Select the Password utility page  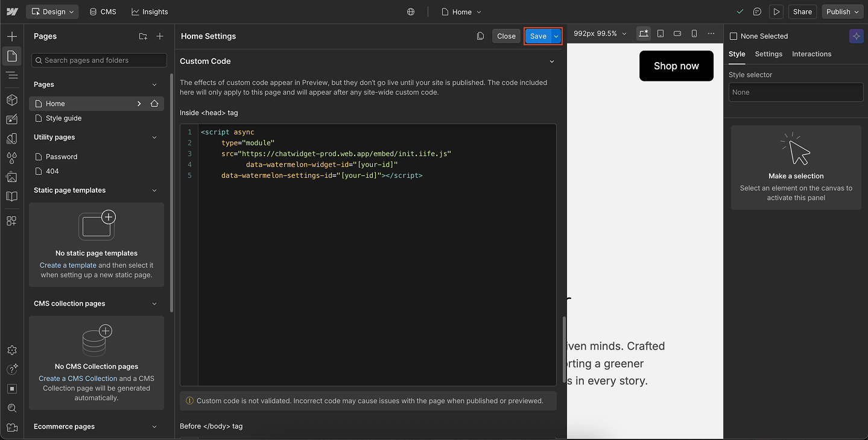pyautogui.click(x=97, y=157)
